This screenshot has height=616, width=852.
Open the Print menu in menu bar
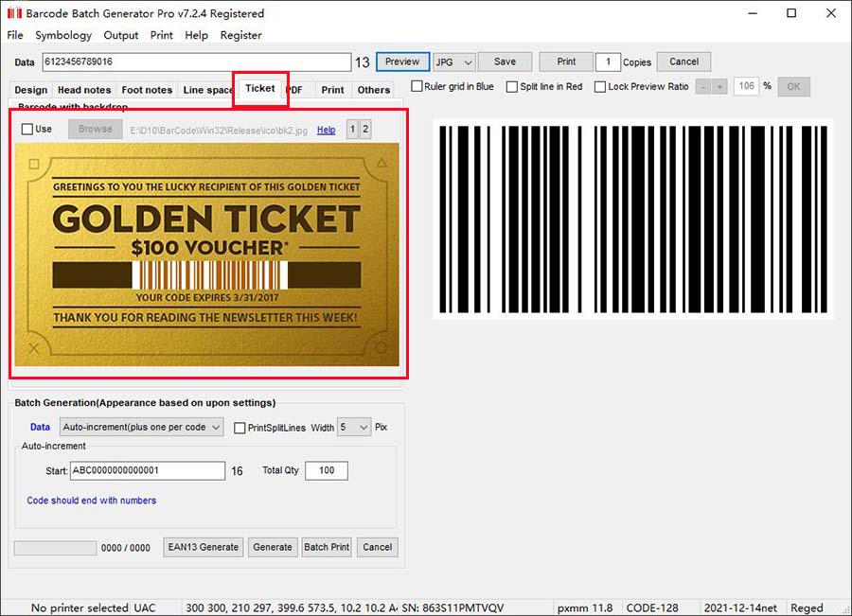coord(161,35)
